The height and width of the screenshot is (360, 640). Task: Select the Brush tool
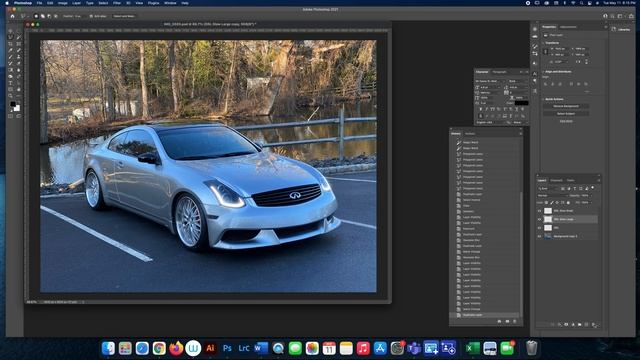click(x=10, y=57)
